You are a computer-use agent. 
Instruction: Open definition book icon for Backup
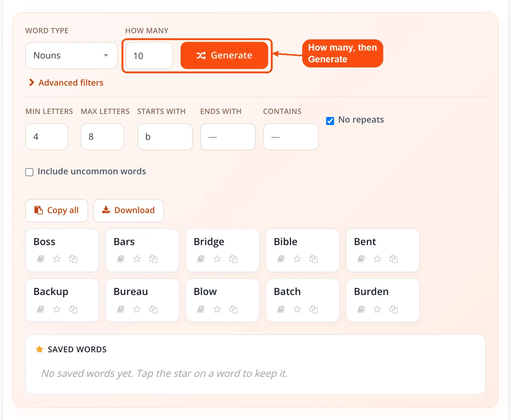click(x=41, y=309)
